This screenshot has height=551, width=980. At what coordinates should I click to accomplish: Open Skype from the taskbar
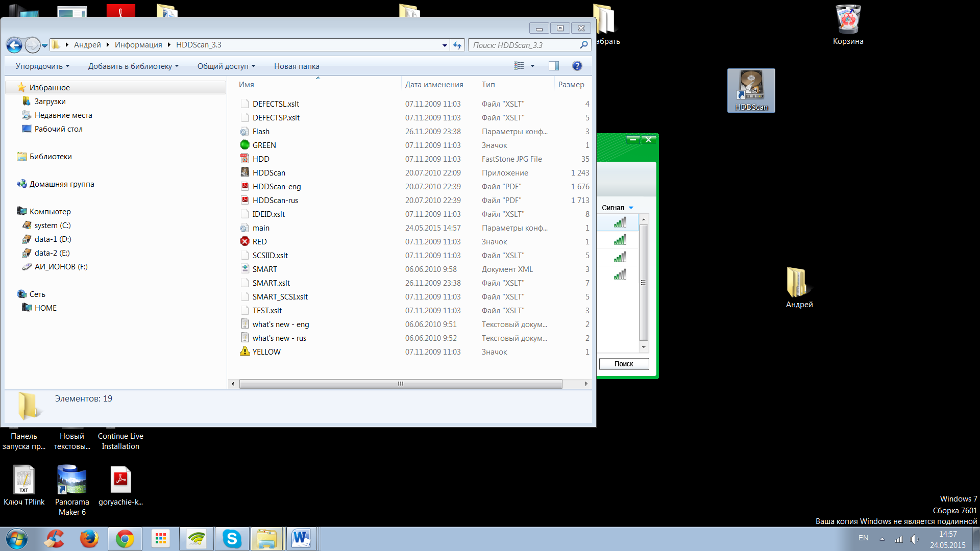coord(232,538)
